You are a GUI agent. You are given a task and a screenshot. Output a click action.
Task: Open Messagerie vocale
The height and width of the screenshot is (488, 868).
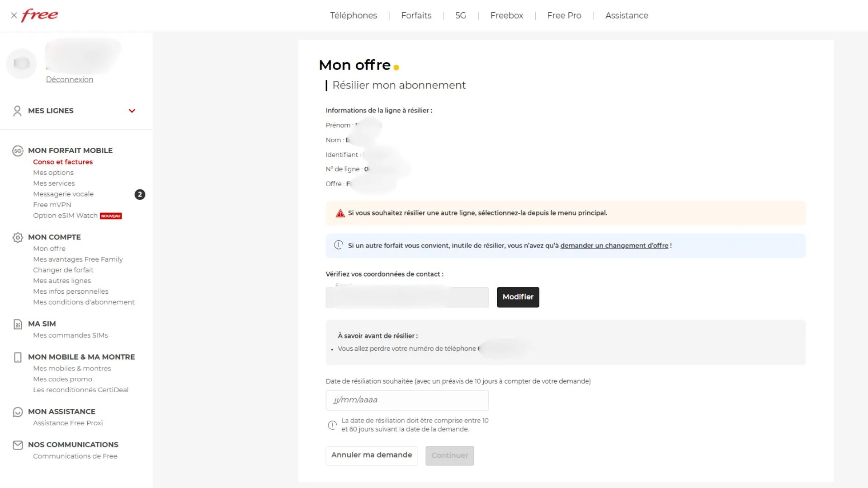click(63, 194)
